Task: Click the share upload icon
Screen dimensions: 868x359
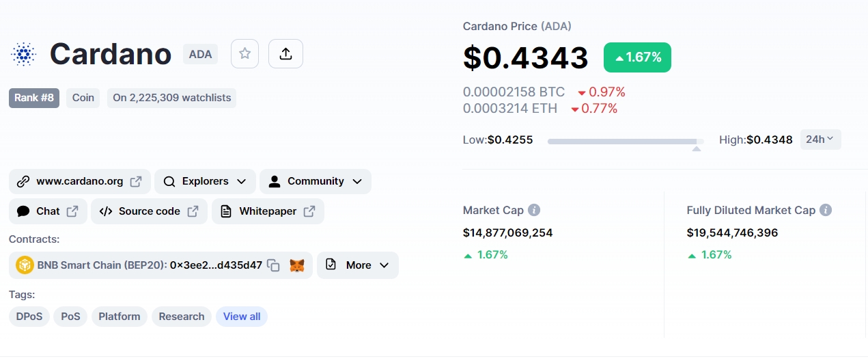Action: pyautogui.click(x=285, y=54)
